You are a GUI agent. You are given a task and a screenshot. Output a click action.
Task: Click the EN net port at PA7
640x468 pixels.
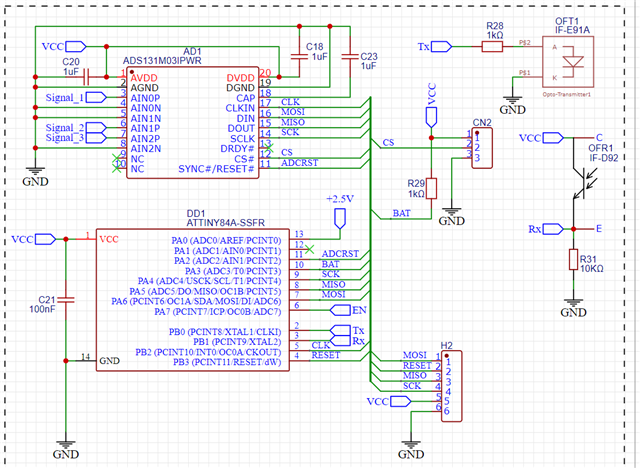340,310
